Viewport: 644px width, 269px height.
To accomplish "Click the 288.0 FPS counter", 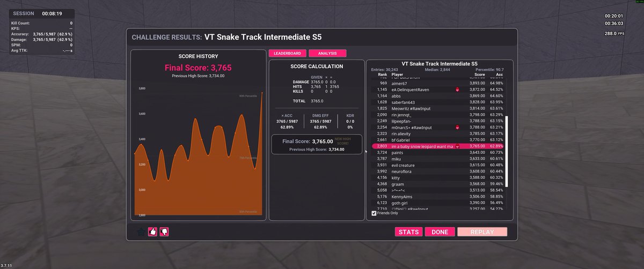I will coord(614,33).
